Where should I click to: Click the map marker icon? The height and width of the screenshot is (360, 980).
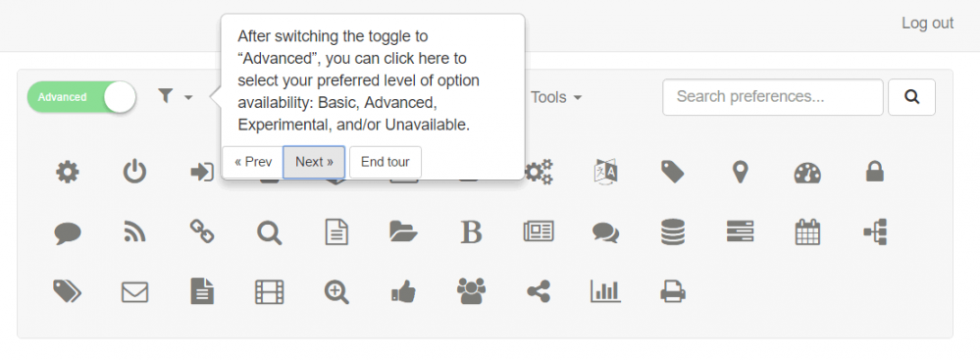[740, 172]
